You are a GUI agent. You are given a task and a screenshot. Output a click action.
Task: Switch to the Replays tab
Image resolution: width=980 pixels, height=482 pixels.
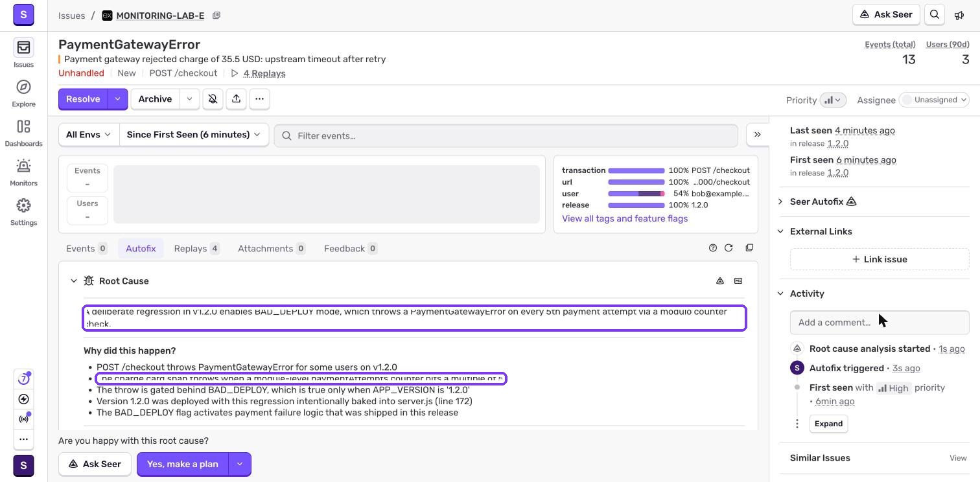pyautogui.click(x=197, y=249)
